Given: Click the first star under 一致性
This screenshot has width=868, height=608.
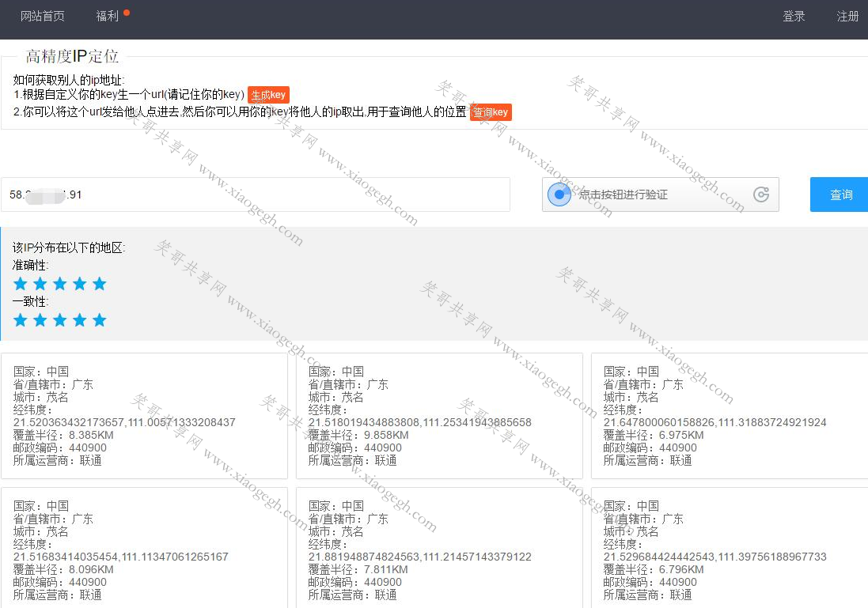Looking at the screenshot, I should coord(21,319).
